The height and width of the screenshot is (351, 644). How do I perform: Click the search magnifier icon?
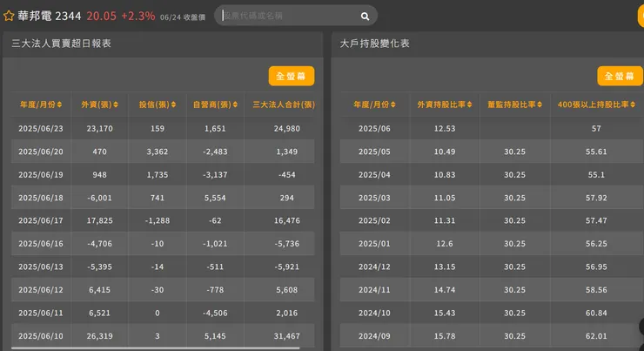tap(365, 16)
